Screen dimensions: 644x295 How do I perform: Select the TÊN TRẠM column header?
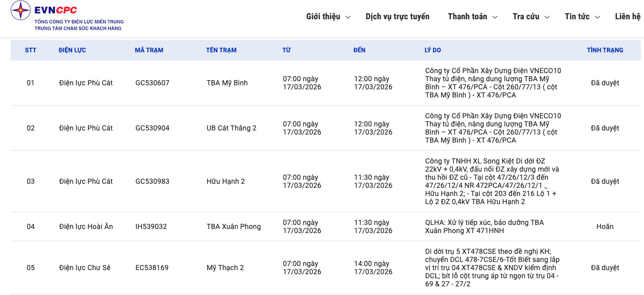click(221, 50)
